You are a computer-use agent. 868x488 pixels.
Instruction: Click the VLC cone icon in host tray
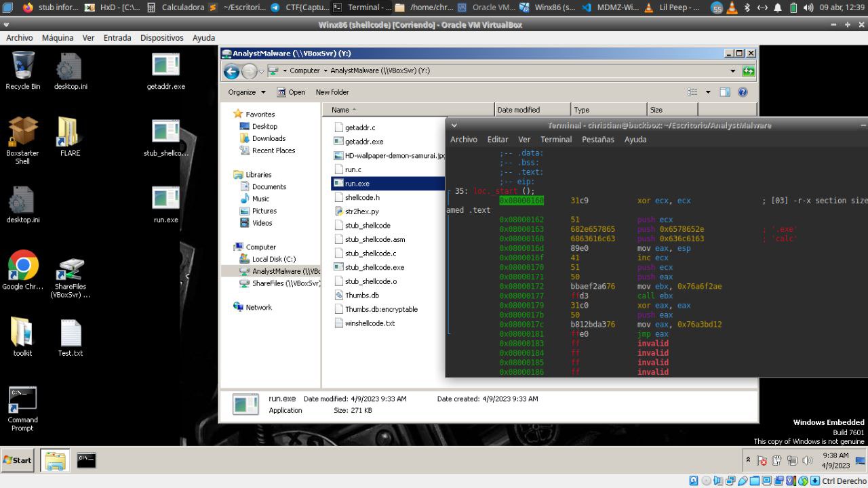[732, 7]
